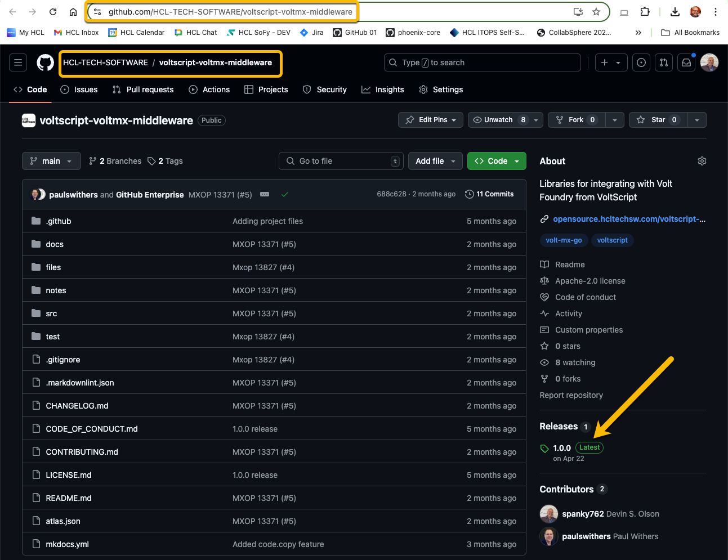Open the Add file dropdown
Screen dimensions: 728x560
coord(435,161)
